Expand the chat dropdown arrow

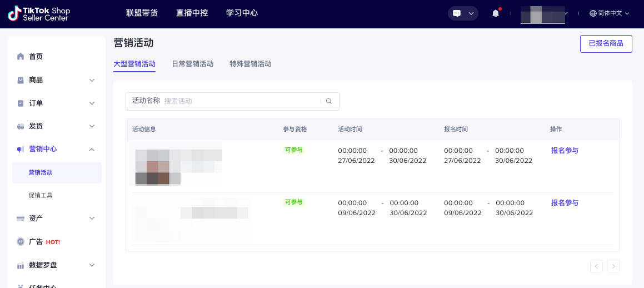coord(471,13)
